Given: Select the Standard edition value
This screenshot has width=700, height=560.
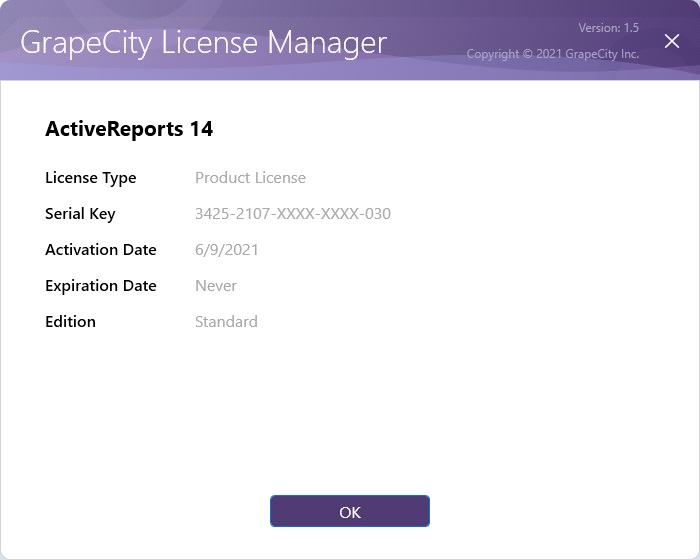Looking at the screenshot, I should coord(226,322).
